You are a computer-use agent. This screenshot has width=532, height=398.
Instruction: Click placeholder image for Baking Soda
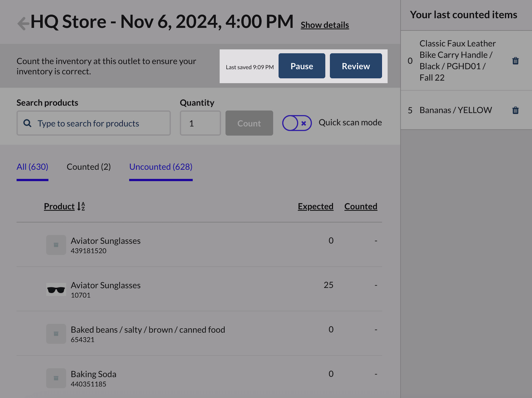[x=56, y=378]
